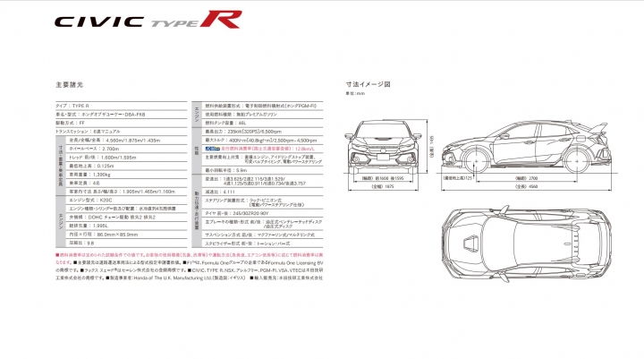Click the cabin dimensions 1.905m/1.465m/1.160m row
644x359 pixels.
tap(127, 192)
